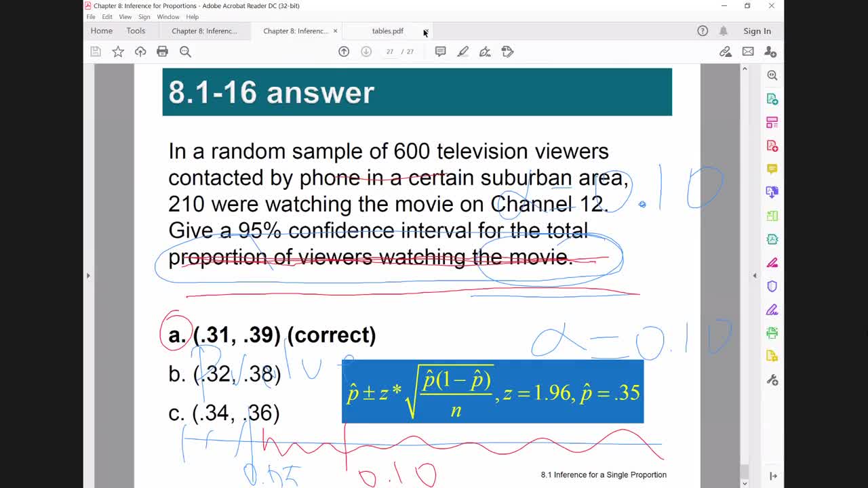Viewport: 868px width, 488px height.
Task: Click answer b. (.32, .38) text
Action: coord(224,374)
